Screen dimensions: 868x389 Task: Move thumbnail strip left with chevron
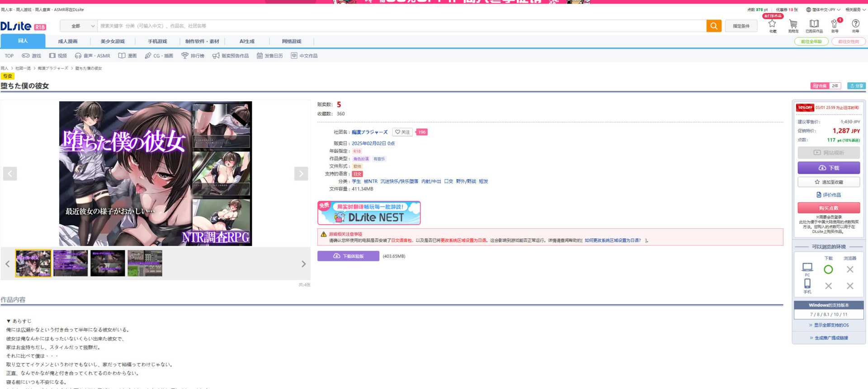coord(7,264)
